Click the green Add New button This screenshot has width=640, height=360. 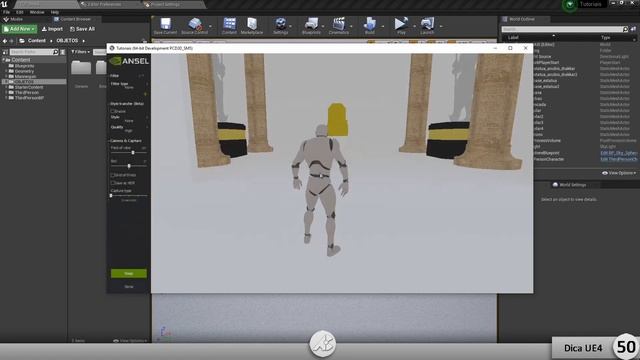pos(19,29)
